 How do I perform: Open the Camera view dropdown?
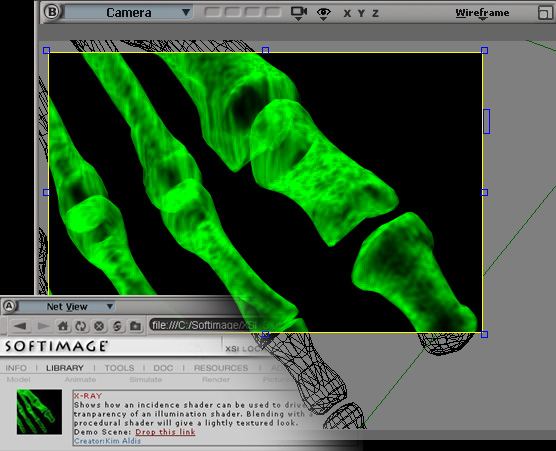tap(129, 12)
